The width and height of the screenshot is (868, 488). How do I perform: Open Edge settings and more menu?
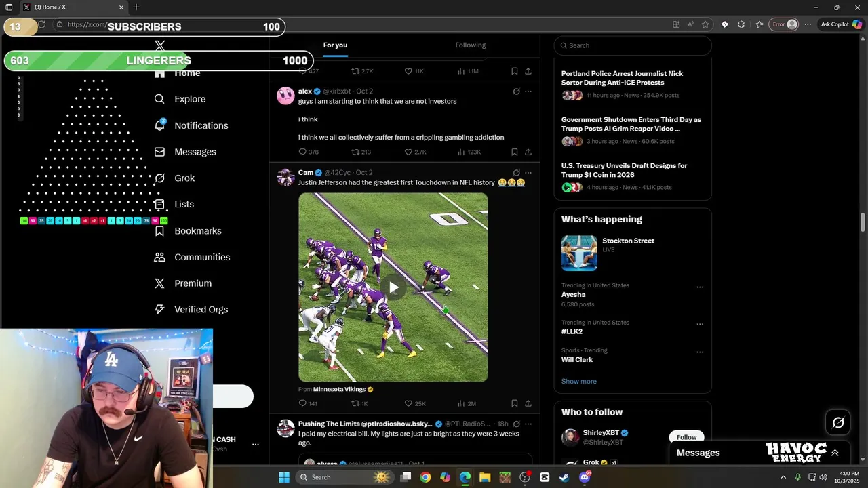[x=808, y=24]
